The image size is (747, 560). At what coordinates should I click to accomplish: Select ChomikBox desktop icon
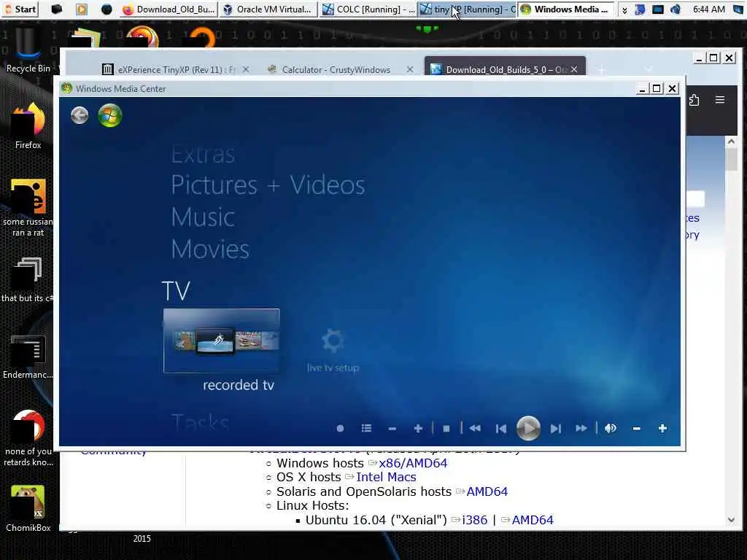pos(28,508)
